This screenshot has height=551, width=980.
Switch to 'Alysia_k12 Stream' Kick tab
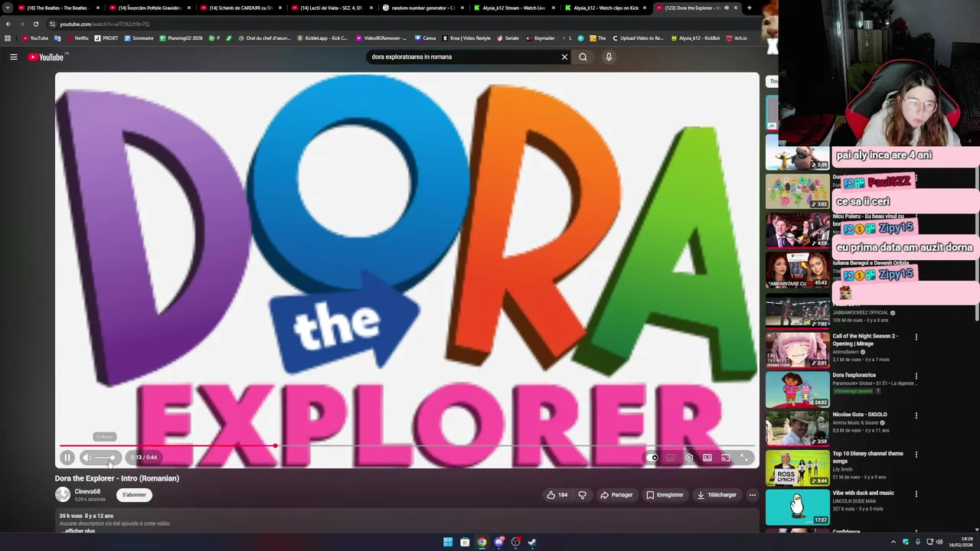point(514,8)
